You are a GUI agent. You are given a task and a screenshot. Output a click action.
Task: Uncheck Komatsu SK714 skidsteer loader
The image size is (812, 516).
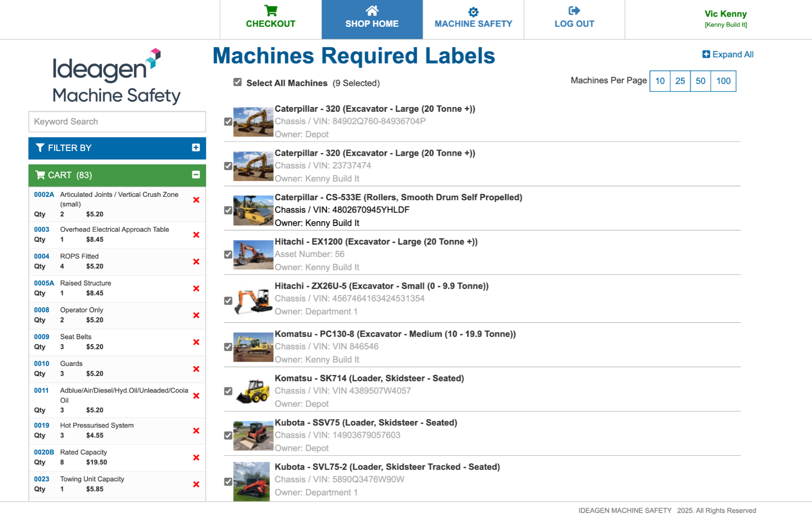(x=228, y=391)
